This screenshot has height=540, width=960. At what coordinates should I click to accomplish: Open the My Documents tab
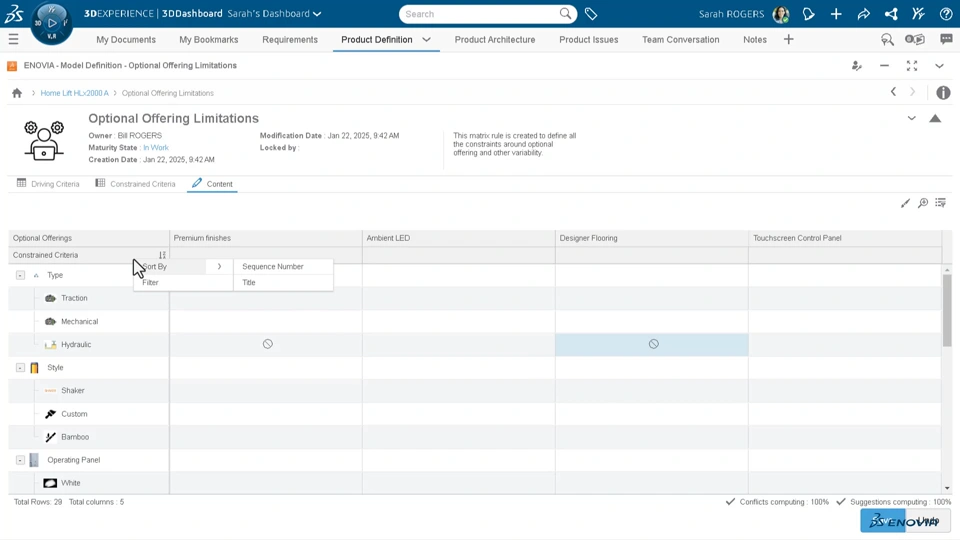click(x=126, y=39)
